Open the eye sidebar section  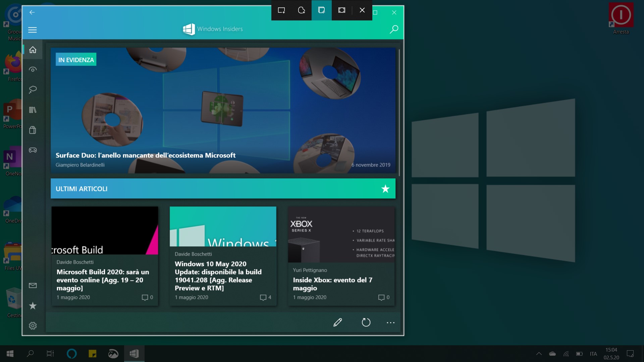pyautogui.click(x=33, y=70)
